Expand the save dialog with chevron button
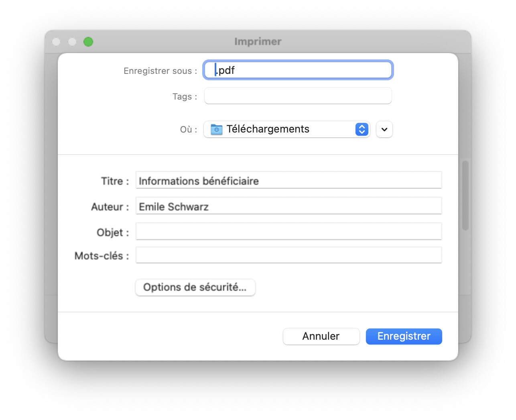Screen dimensions: 516x420 [384, 129]
